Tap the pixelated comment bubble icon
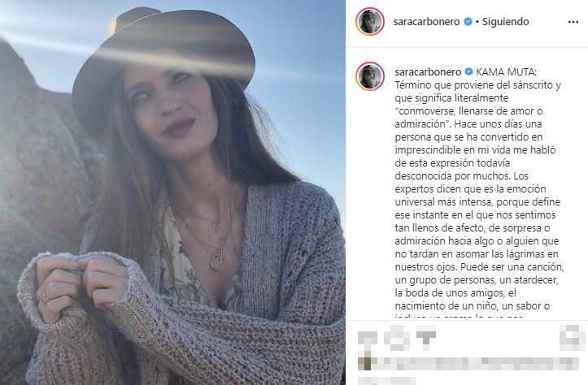The height and width of the screenshot is (385, 588). [x=397, y=337]
